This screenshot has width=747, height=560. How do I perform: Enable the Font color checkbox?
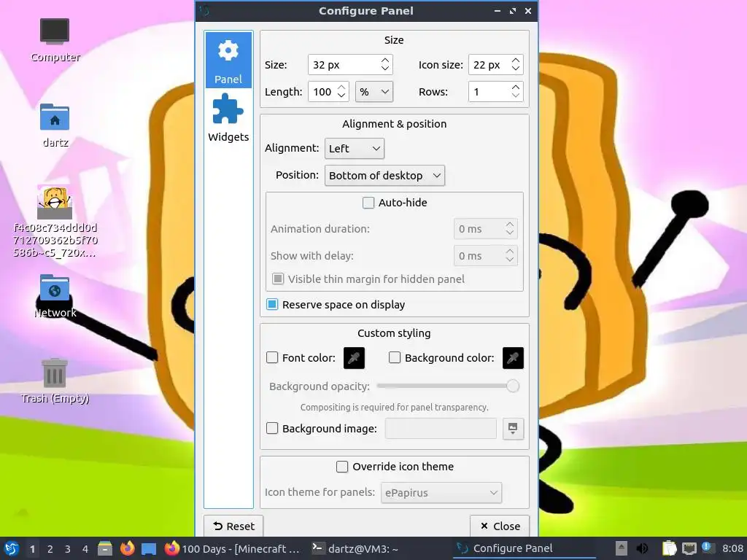tap(272, 357)
